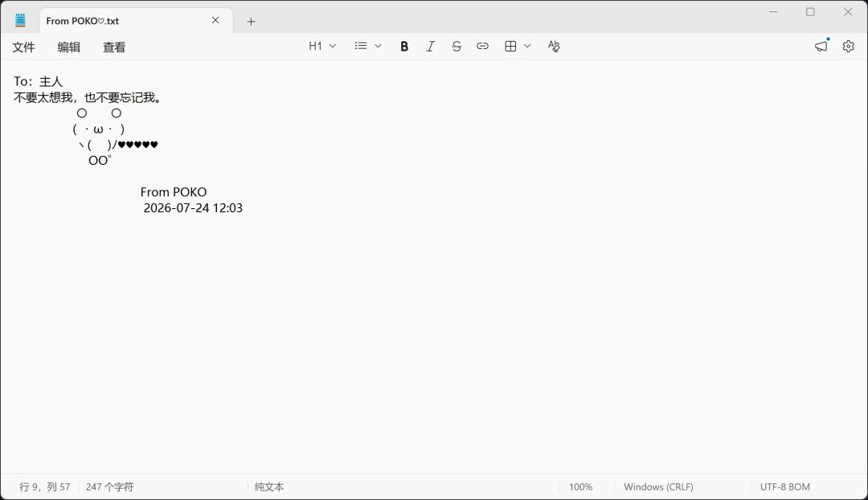Expand the list style dropdown arrow
The image size is (868, 500).
point(378,46)
